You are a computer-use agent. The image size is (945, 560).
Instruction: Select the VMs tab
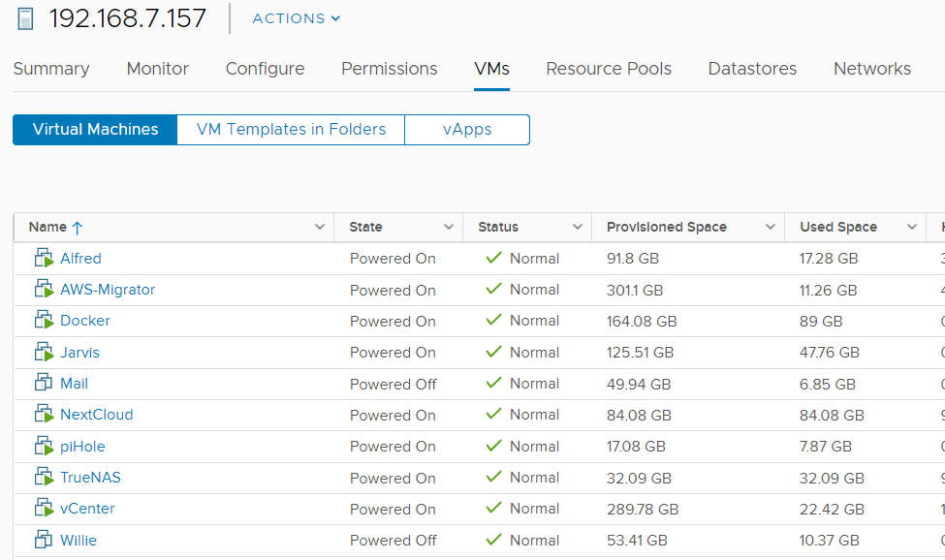491,69
